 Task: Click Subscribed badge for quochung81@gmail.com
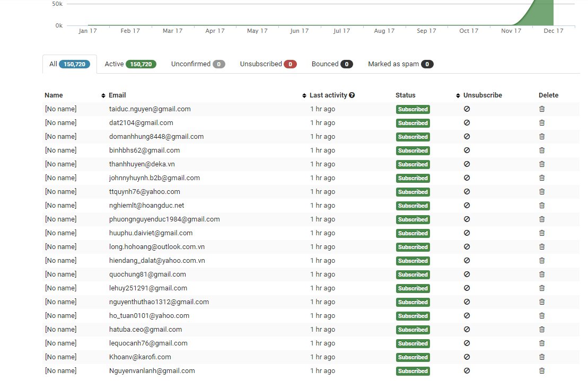tap(413, 274)
